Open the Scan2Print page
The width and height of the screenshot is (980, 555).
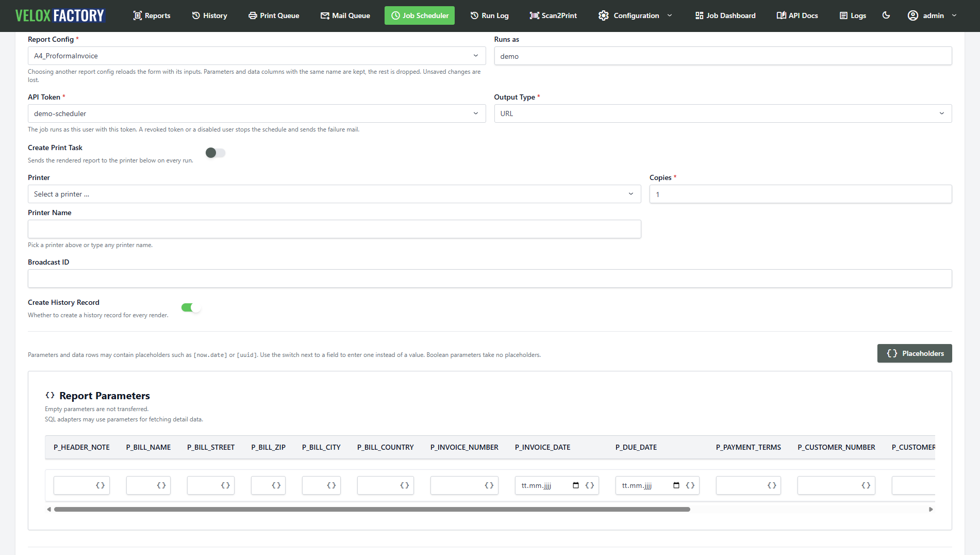[x=553, y=15]
